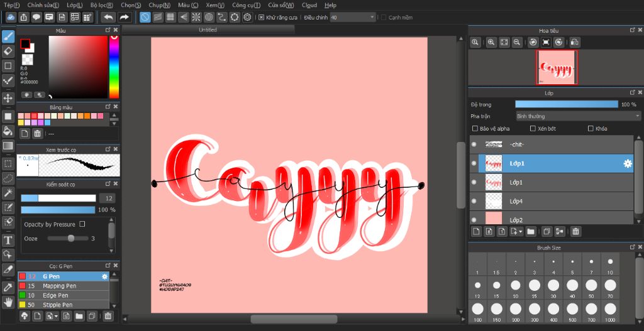Hide the Lớp2 layer

[x=474, y=219]
